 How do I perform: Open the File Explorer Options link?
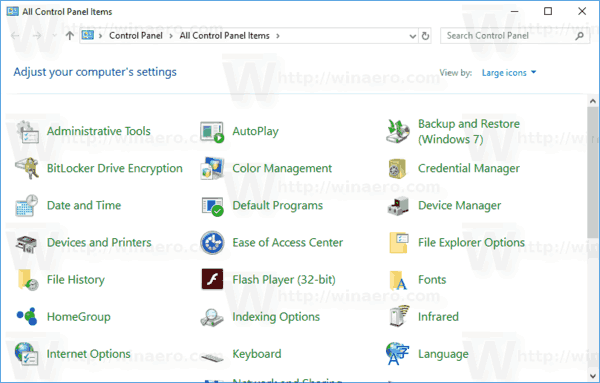pos(471,243)
